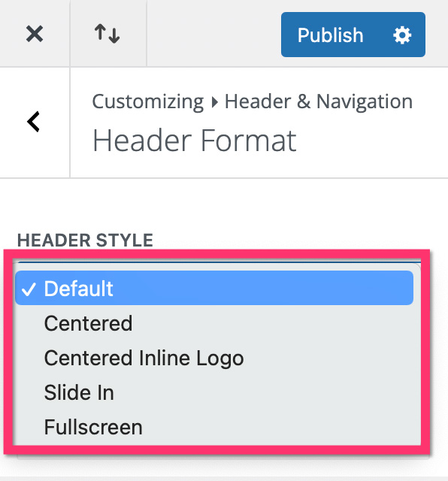Go back using the left chevron icon
The image size is (448, 481).
click(x=33, y=122)
